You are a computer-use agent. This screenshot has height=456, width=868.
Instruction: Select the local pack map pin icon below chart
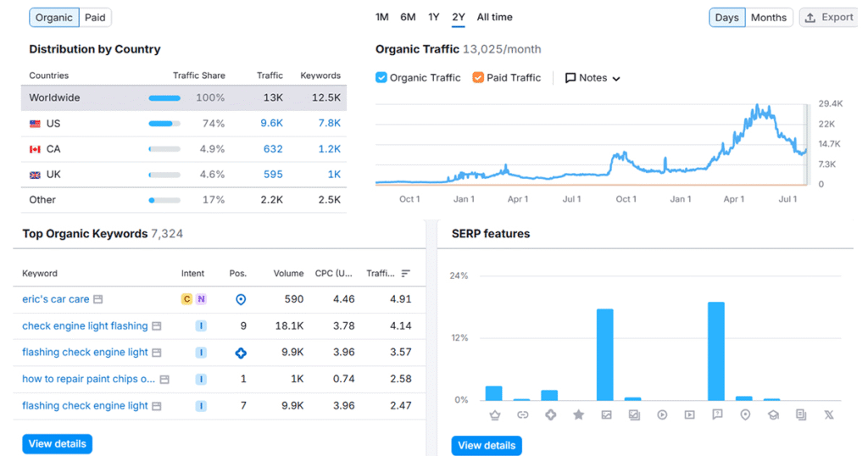[745, 415]
